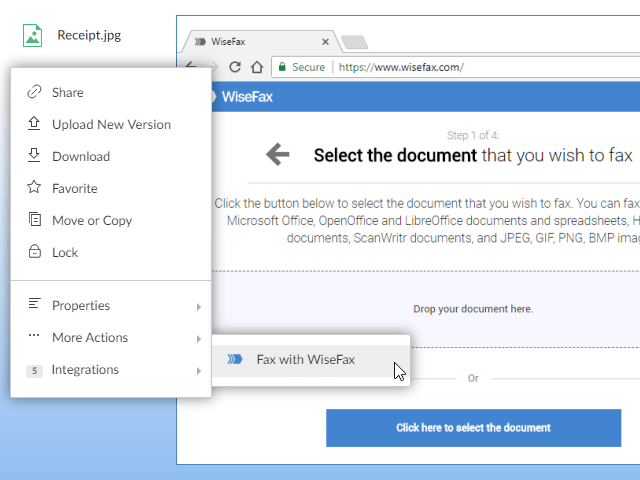Click the green Secure padlock icon
The width and height of the screenshot is (640, 480).
[x=282, y=67]
